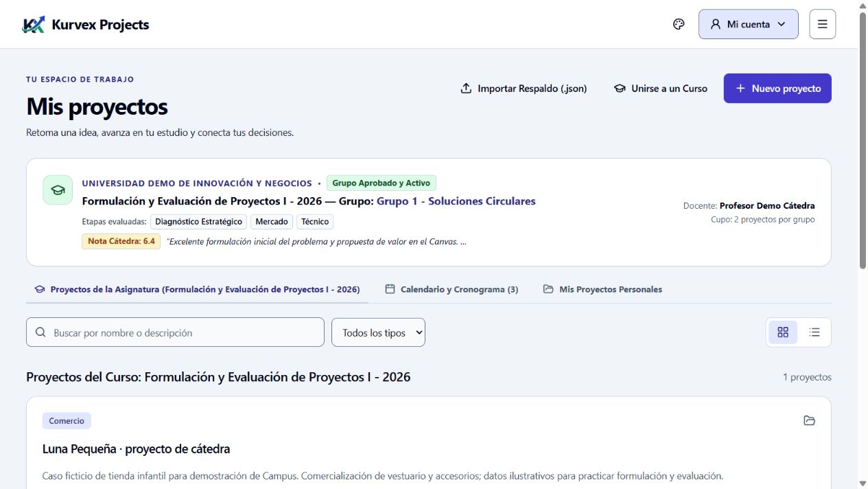Click the 1 proyectos count text
This screenshot has height=489, width=868.
point(807,377)
